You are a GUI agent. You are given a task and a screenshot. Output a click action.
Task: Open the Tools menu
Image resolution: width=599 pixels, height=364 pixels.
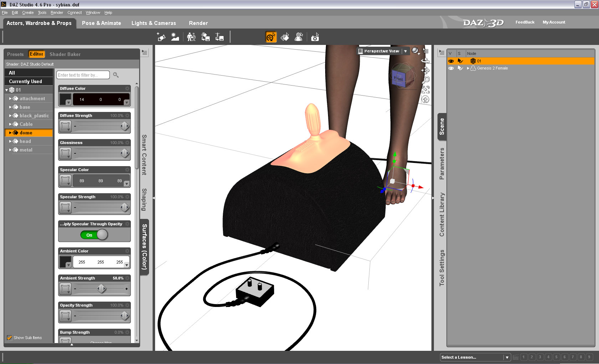point(42,12)
